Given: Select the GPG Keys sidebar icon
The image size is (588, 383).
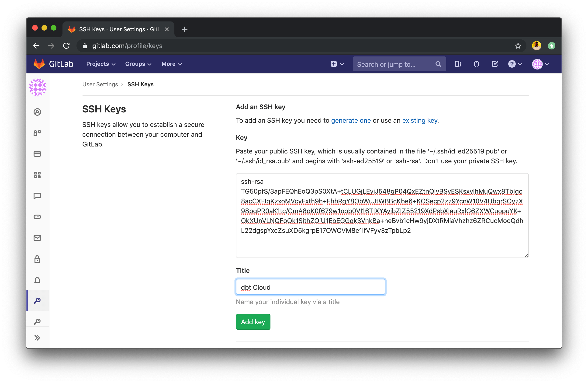Looking at the screenshot, I should [38, 321].
